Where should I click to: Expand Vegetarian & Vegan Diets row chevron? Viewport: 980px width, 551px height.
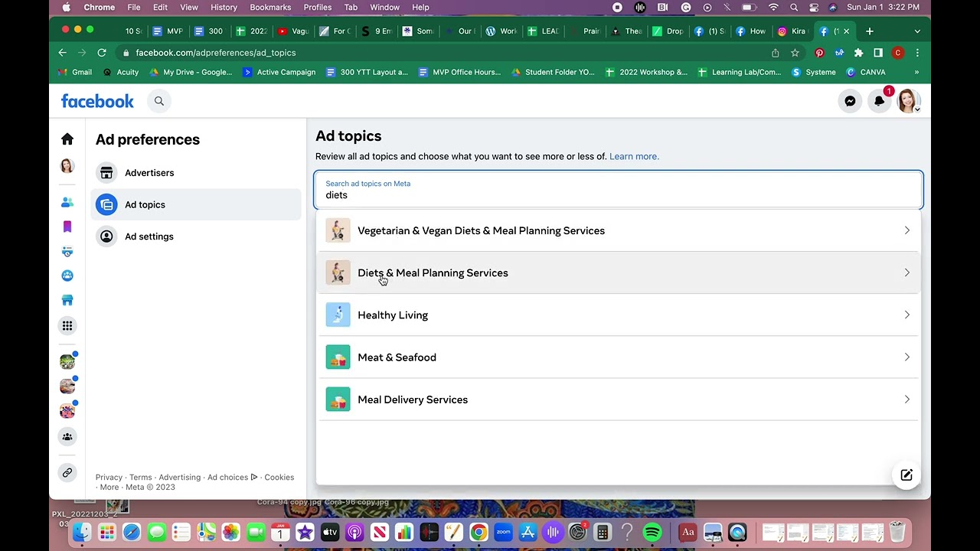[x=906, y=230]
